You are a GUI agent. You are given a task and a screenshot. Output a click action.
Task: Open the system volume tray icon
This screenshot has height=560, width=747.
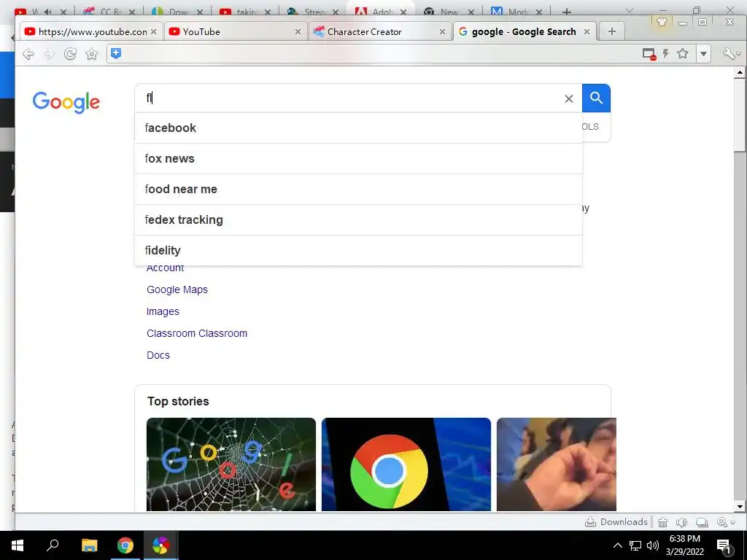653,545
